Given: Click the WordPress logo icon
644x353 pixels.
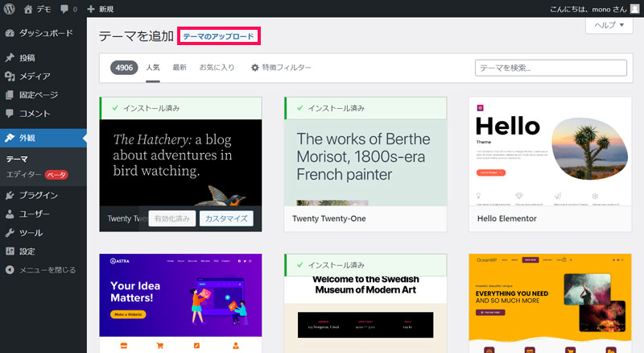Looking at the screenshot, I should point(9,9).
